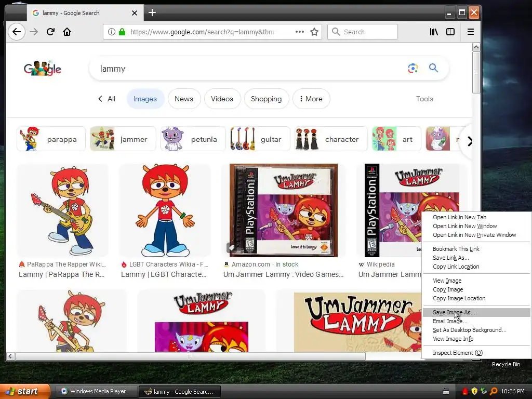Close the 'lammy - Google Search' tab
The image size is (532, 399).
coord(135,13)
